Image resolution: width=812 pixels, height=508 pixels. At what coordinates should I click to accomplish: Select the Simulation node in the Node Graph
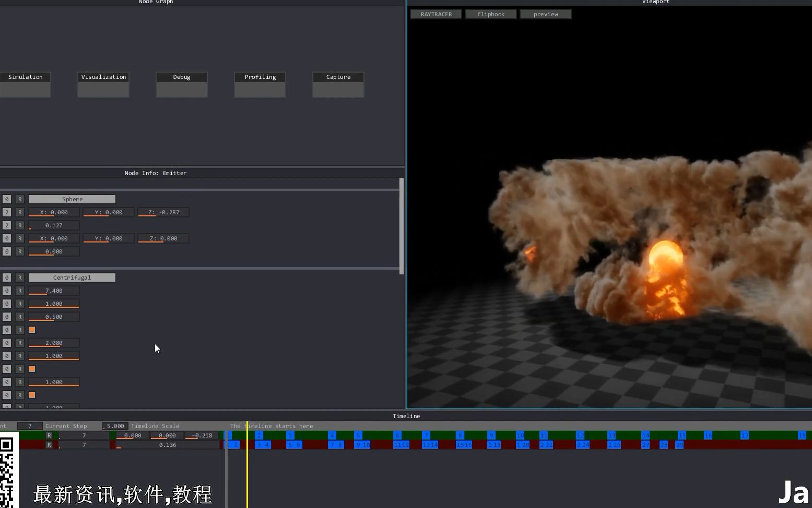25,84
